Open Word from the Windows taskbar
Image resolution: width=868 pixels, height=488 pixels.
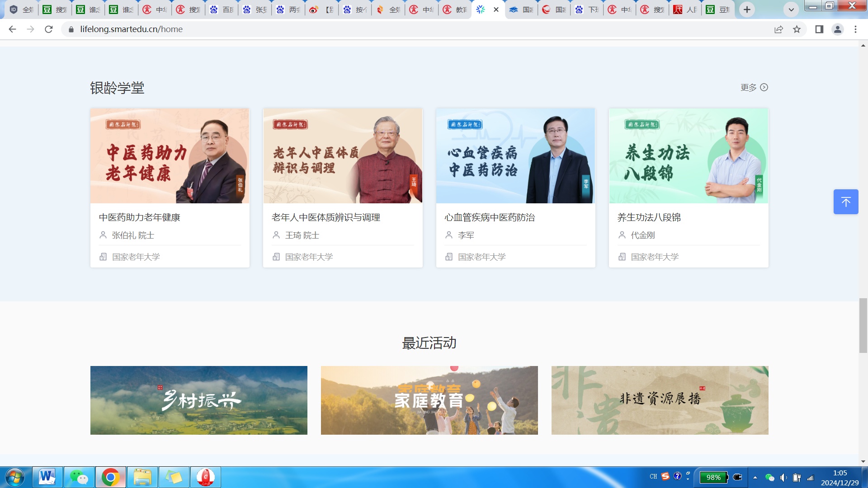(47, 477)
